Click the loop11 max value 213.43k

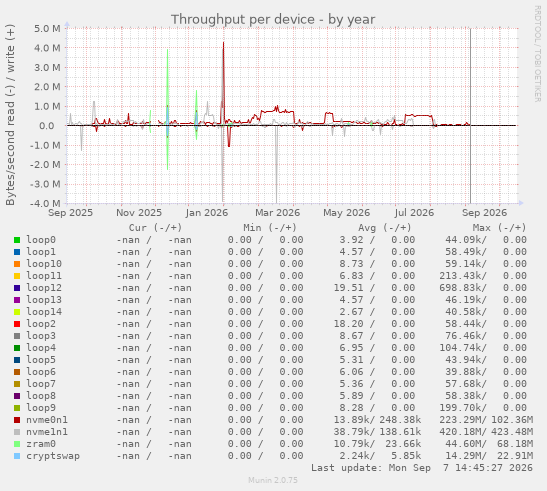pos(459,276)
